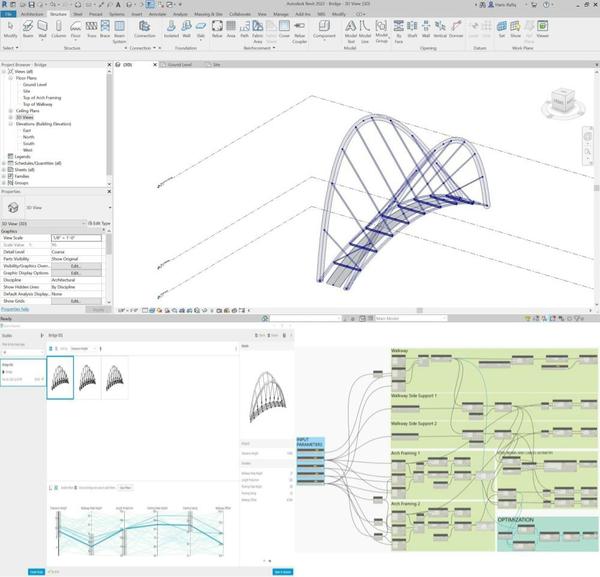Expand the Schedules/Quantities node
This screenshot has height=577, width=600.
point(5,163)
